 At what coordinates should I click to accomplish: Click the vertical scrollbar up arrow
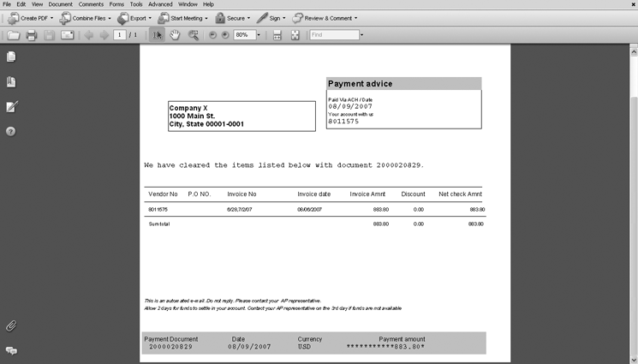pyautogui.click(x=634, y=52)
